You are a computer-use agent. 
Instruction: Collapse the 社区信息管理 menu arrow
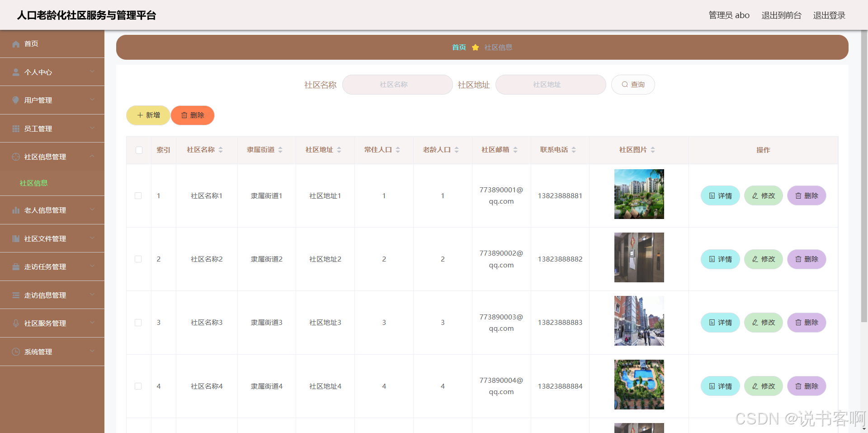click(92, 156)
